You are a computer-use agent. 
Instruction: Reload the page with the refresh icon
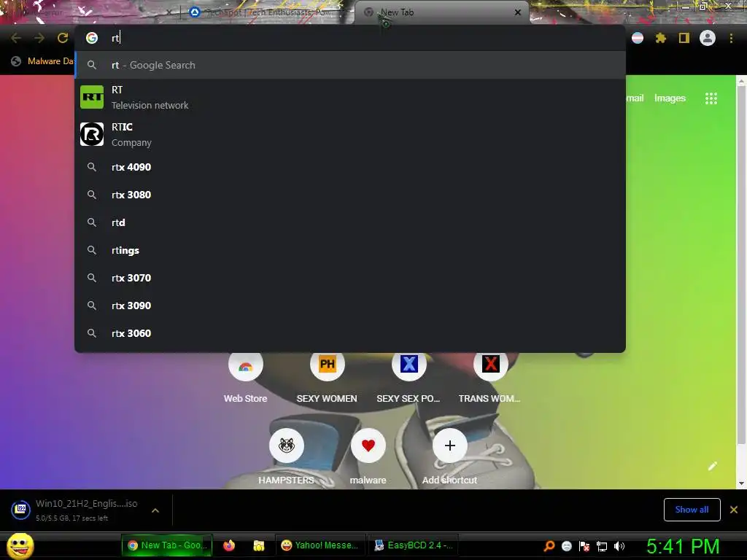click(63, 38)
